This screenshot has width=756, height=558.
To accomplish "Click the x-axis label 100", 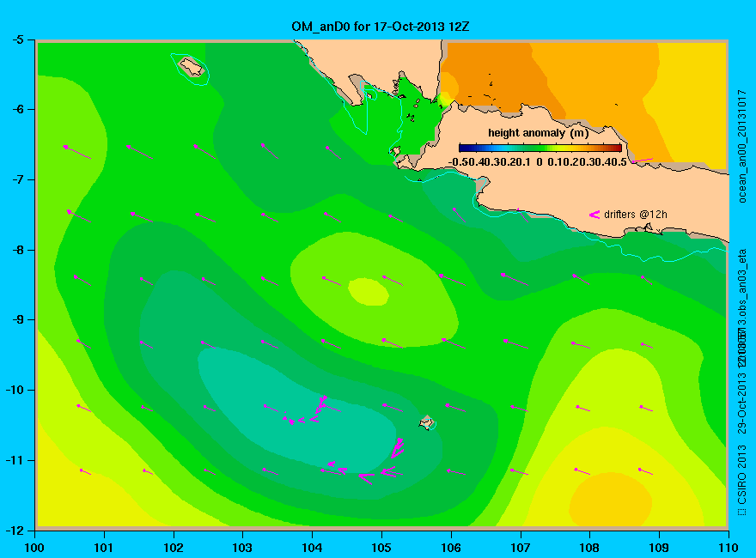I will pyautogui.click(x=34, y=548).
